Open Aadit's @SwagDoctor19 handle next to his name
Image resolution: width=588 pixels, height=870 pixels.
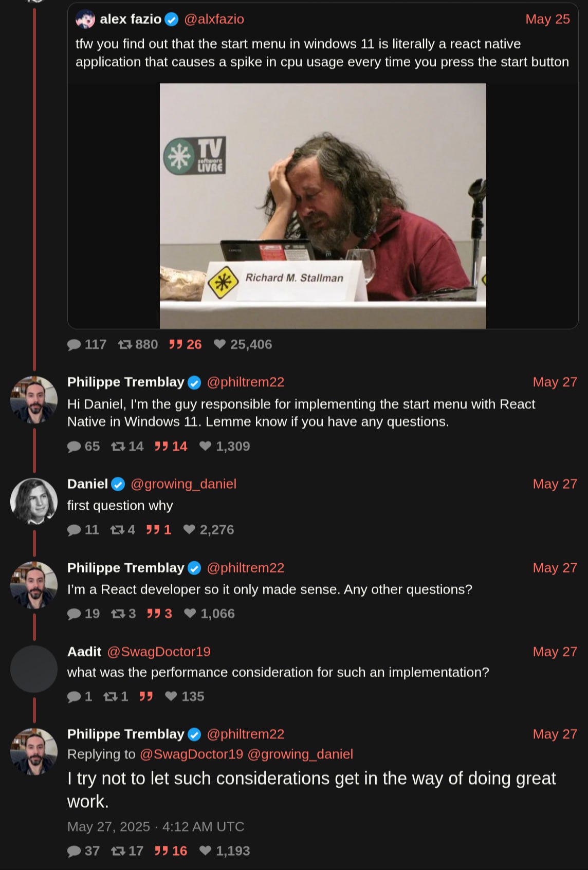159,652
